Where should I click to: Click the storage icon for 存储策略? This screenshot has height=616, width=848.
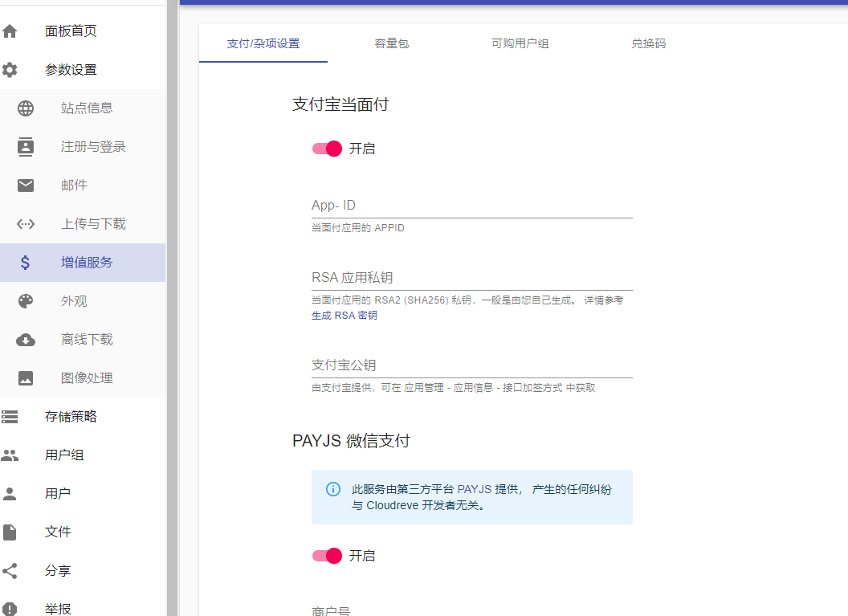pos(10,417)
